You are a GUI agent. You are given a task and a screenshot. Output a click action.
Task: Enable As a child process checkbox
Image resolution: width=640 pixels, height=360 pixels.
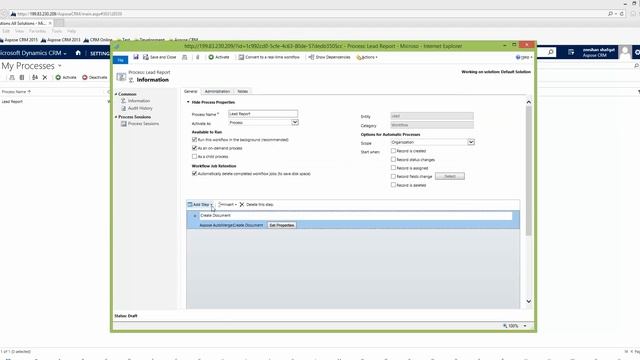[x=194, y=156]
